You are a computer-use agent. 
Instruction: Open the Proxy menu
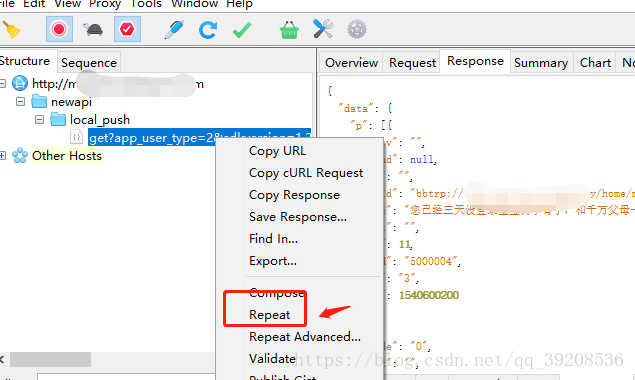[x=105, y=4]
